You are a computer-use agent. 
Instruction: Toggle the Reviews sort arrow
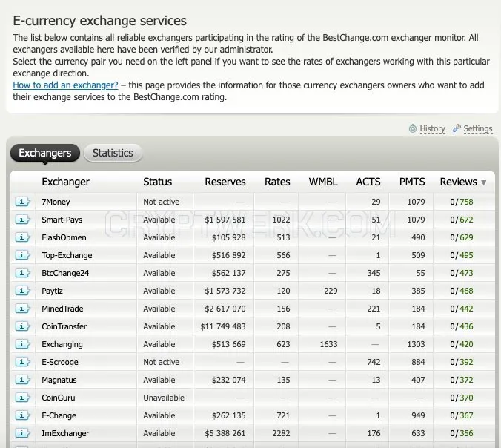coord(484,182)
